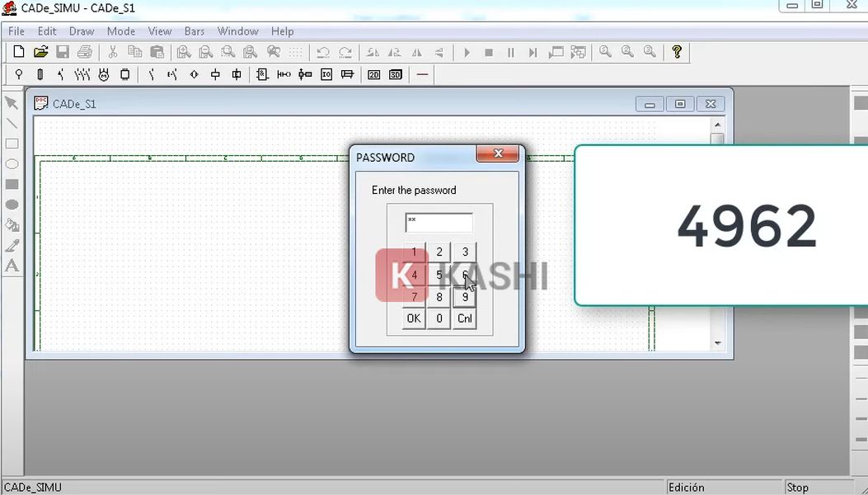The width and height of the screenshot is (868, 495).
Task: Click the password entry field
Action: [439, 222]
